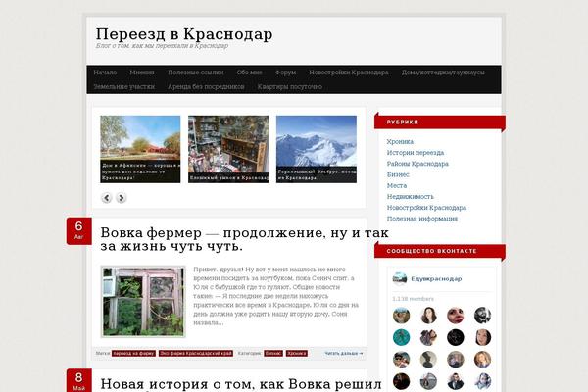
Task: Open the Афипский house slider thumbnail
Action: point(140,149)
